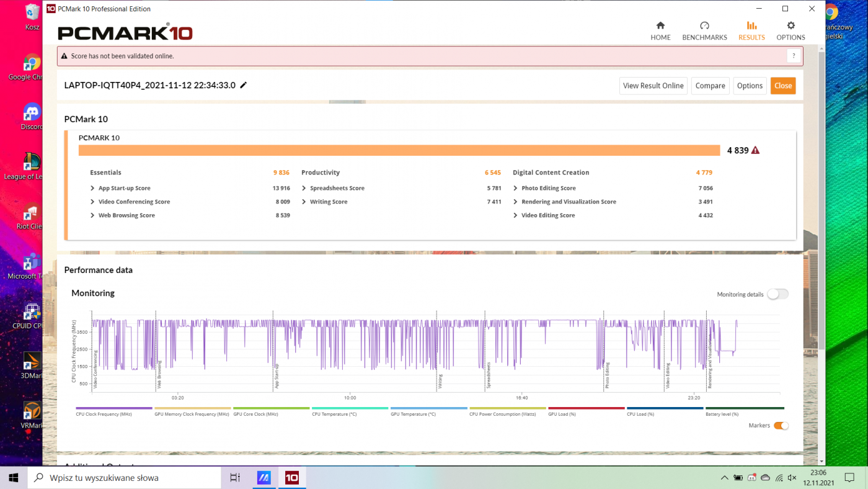
Task: Open the Google Chrome desktop shortcut
Action: [32, 67]
